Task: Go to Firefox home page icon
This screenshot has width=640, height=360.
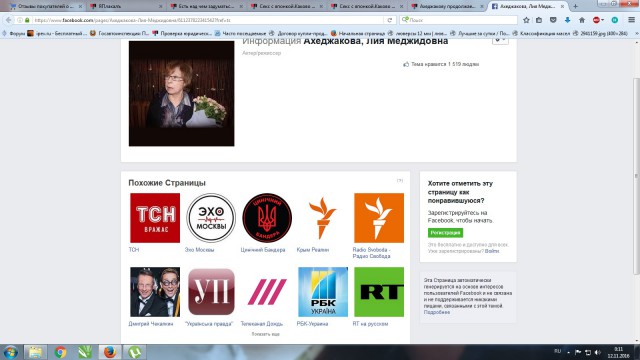Action: coord(582,20)
